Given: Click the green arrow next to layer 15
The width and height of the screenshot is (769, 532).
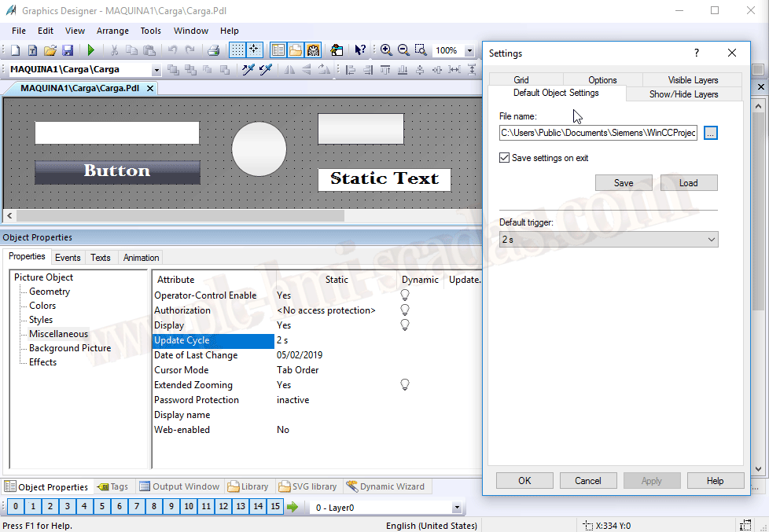Looking at the screenshot, I should coord(293,508).
